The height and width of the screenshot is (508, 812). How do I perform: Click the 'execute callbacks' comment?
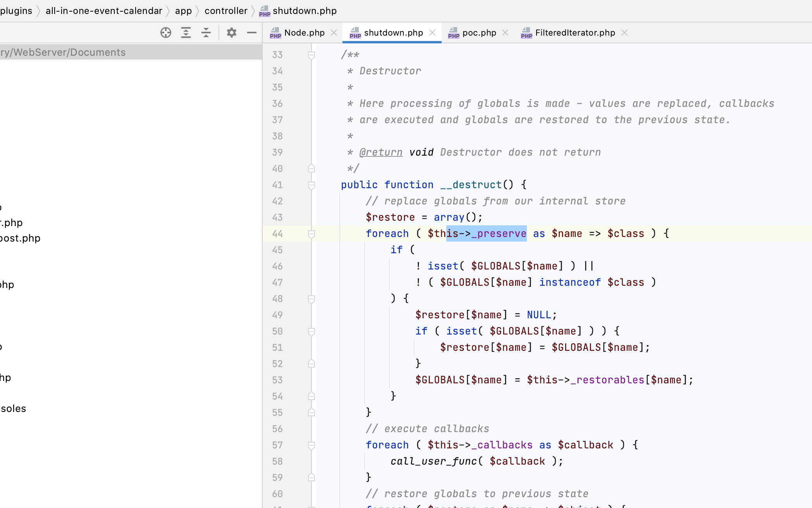click(428, 429)
